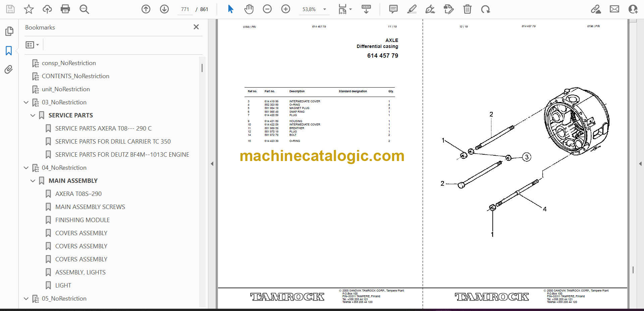Click the Save file icon

[10, 9]
